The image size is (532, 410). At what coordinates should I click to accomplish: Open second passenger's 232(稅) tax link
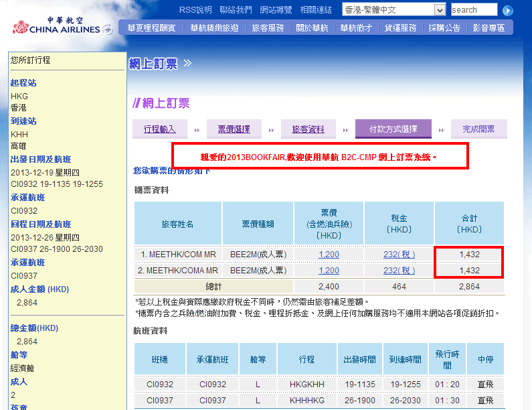click(x=399, y=271)
